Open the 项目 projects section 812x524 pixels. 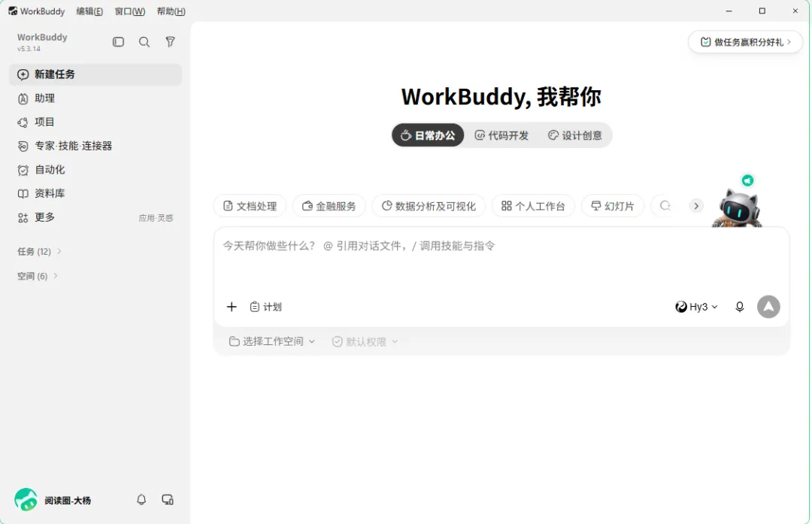point(95,123)
